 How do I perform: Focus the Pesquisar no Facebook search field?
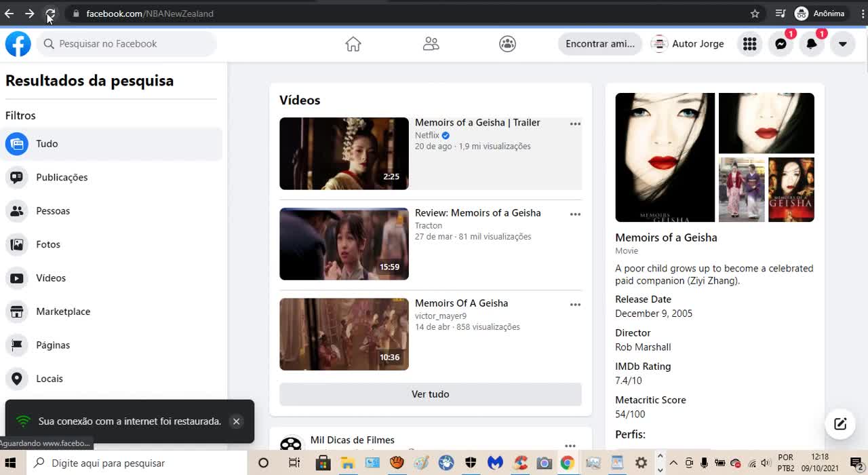click(126, 44)
